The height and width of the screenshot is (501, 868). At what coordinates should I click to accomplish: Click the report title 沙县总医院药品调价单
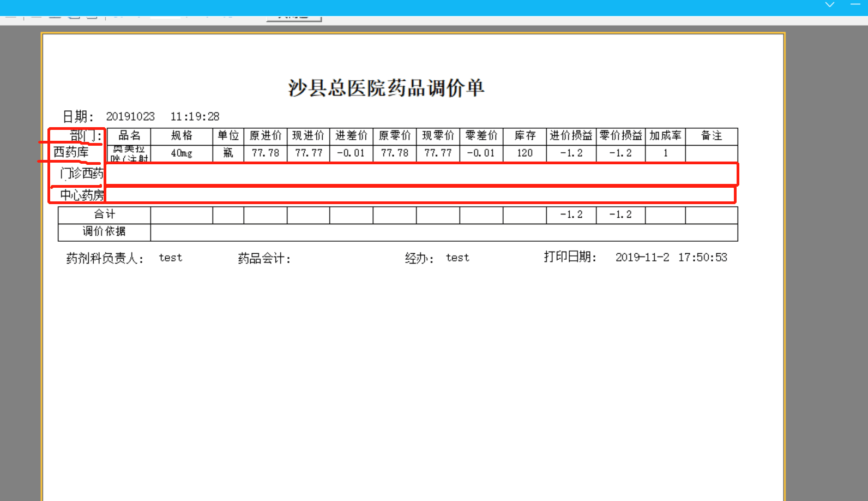coord(386,88)
